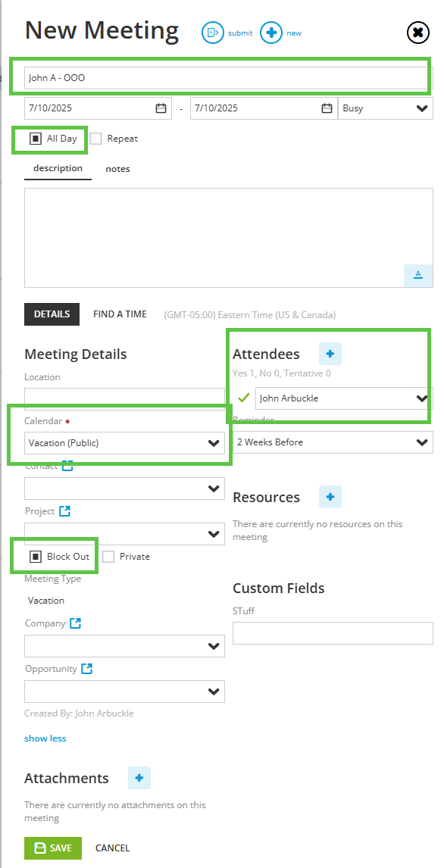Open the end date calendar picker icon
Image resolution: width=444 pixels, height=868 pixels.
(327, 108)
